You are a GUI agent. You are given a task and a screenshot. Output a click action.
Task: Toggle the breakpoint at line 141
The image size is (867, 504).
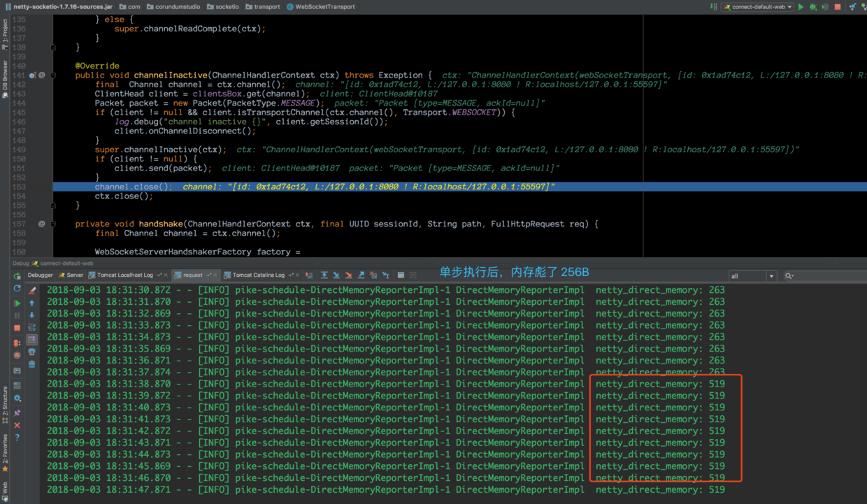point(32,75)
